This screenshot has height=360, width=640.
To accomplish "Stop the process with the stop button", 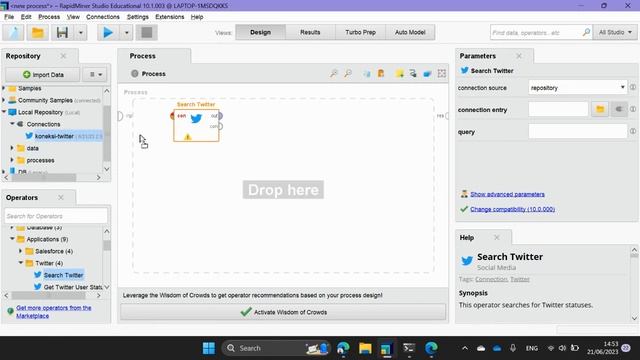I will point(147,33).
